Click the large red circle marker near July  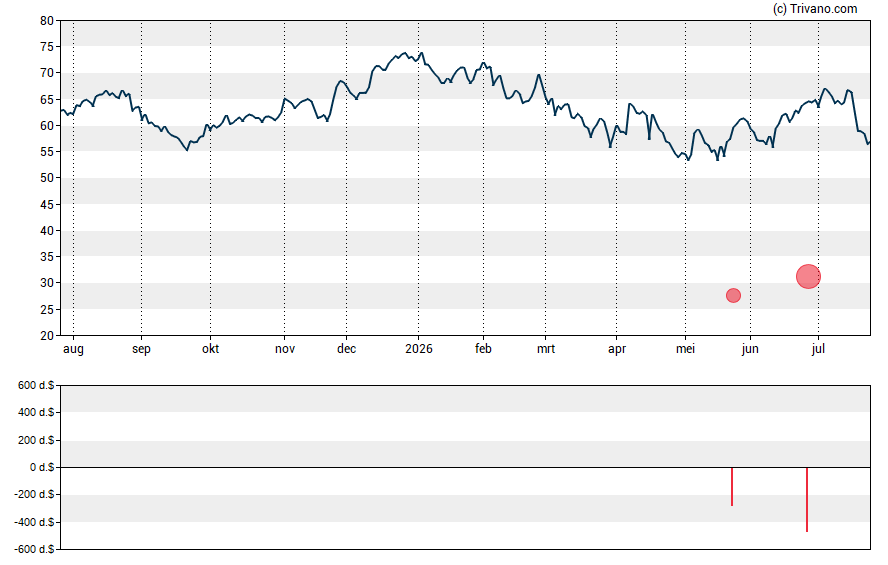coord(808,277)
